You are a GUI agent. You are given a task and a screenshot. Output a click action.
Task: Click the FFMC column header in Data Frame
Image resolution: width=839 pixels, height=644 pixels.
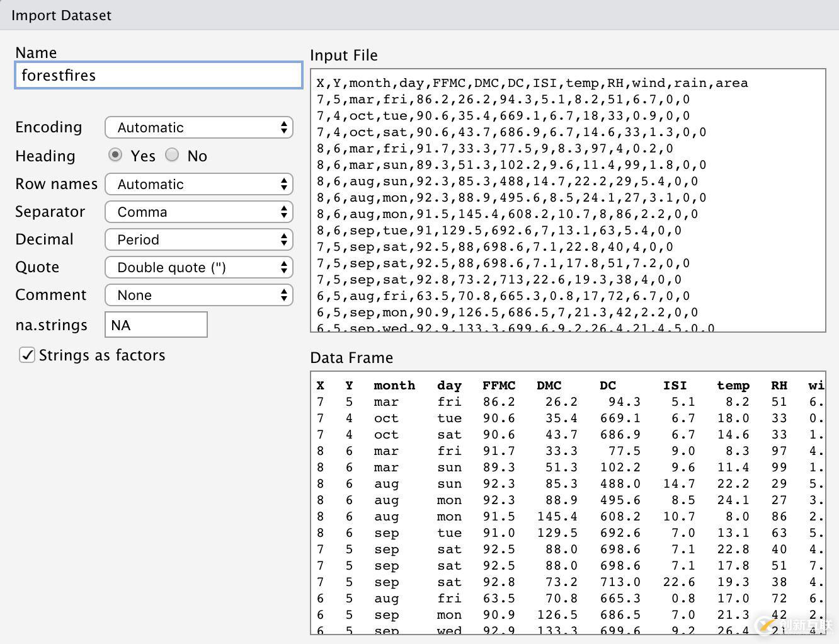pos(498,386)
